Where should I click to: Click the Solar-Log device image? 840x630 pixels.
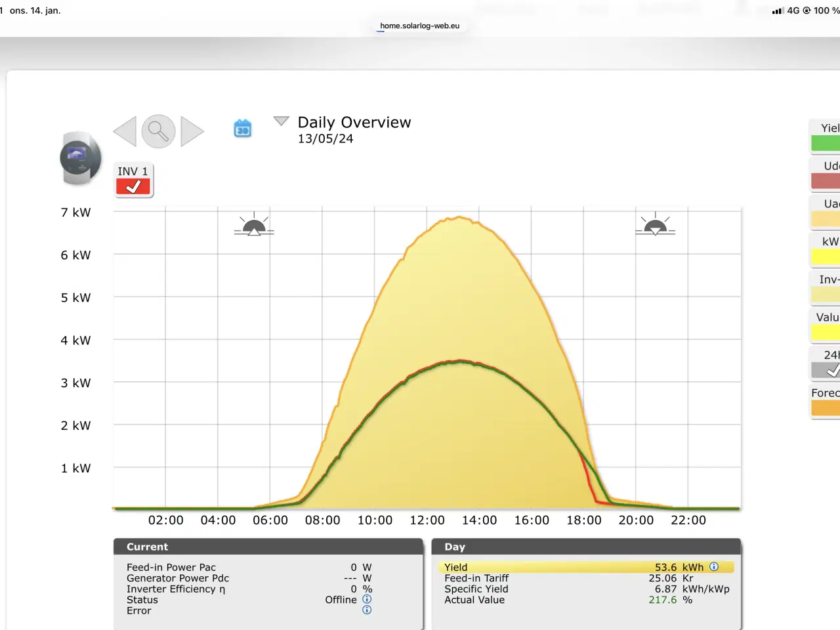[81, 159]
